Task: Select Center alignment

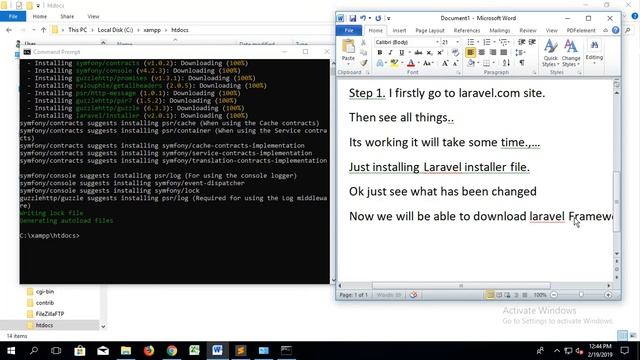Action: click(x=482, y=52)
